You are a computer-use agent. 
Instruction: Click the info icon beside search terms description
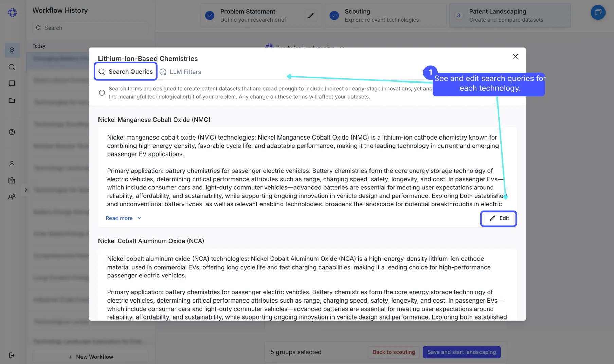coord(102,93)
